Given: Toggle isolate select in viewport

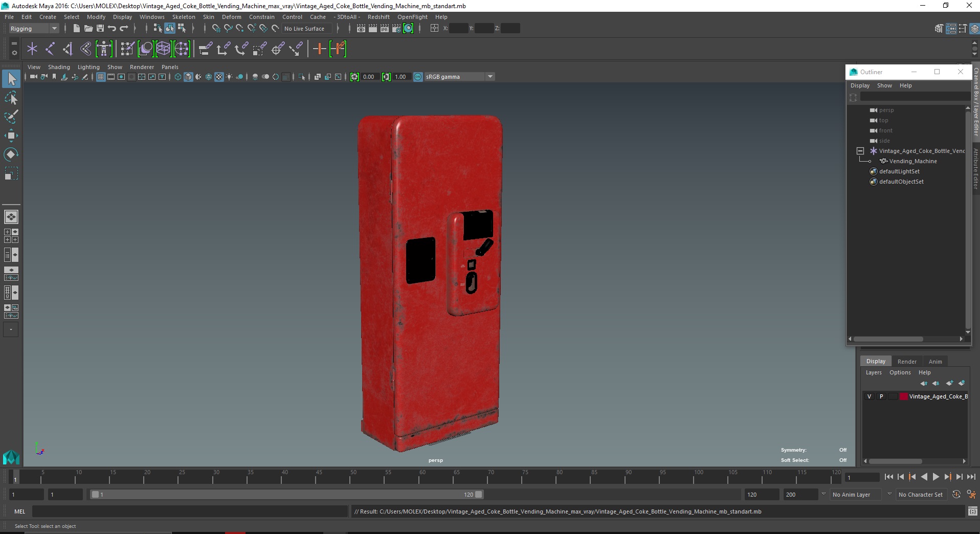Looking at the screenshot, I should (302, 77).
